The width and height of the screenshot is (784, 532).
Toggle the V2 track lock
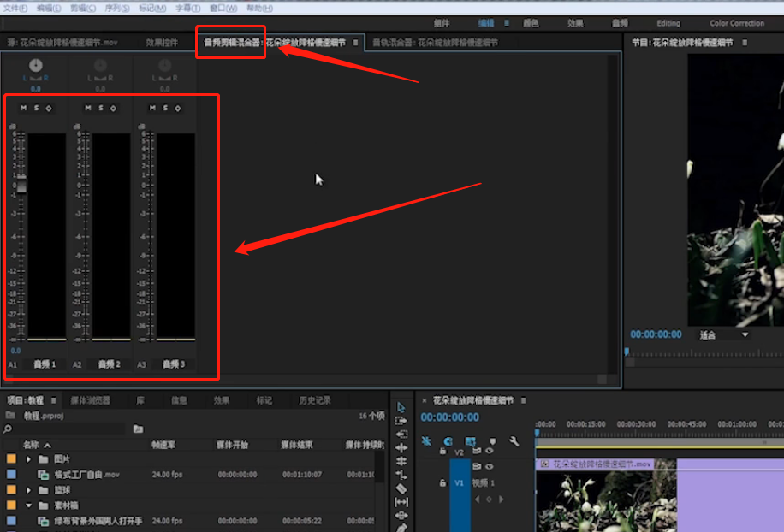coord(442,451)
